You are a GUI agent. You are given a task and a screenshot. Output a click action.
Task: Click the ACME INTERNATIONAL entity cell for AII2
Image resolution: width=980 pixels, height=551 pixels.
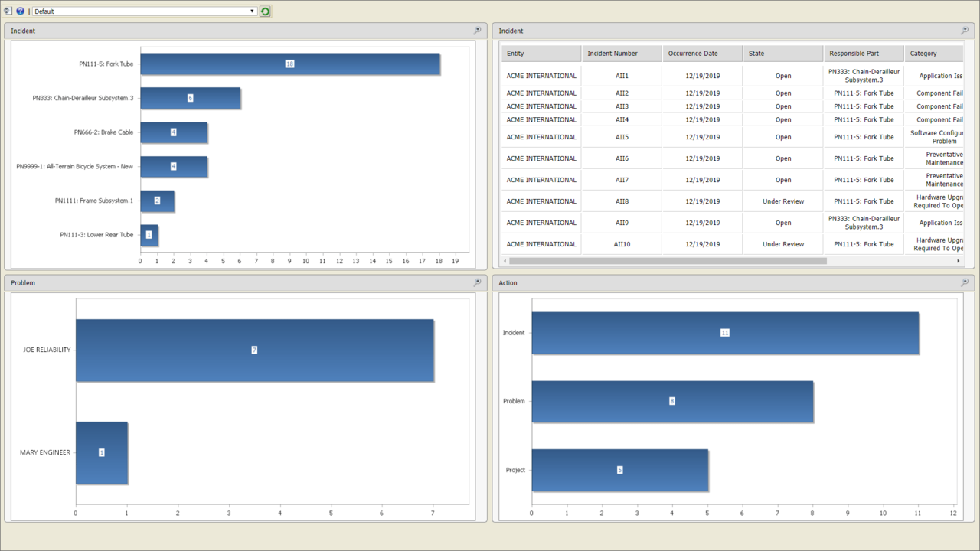(541, 93)
